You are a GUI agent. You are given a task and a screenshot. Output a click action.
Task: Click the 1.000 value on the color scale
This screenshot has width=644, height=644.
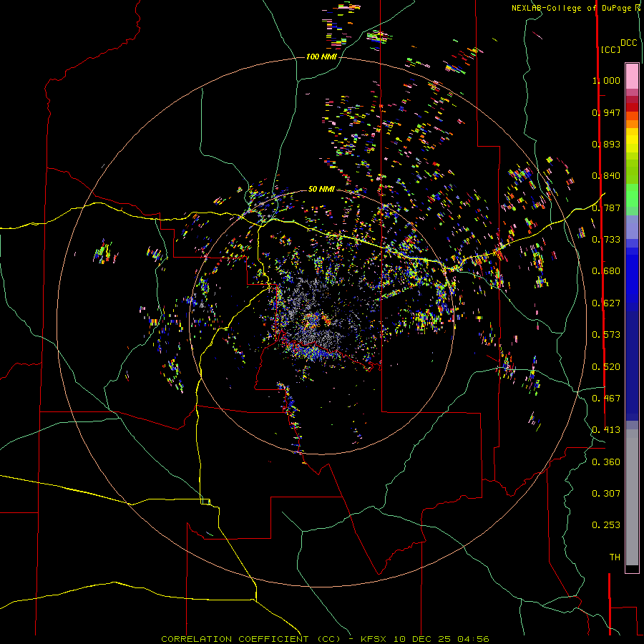click(x=606, y=80)
